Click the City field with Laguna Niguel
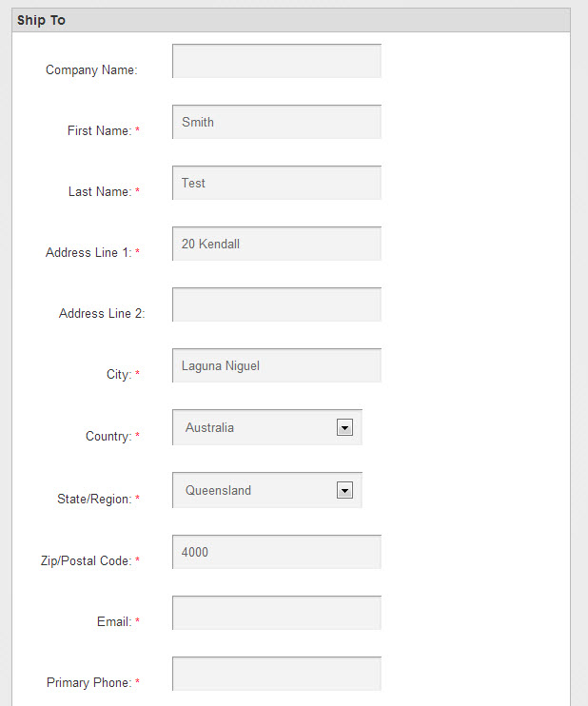Screen dimensions: 588x706 [x=277, y=365]
